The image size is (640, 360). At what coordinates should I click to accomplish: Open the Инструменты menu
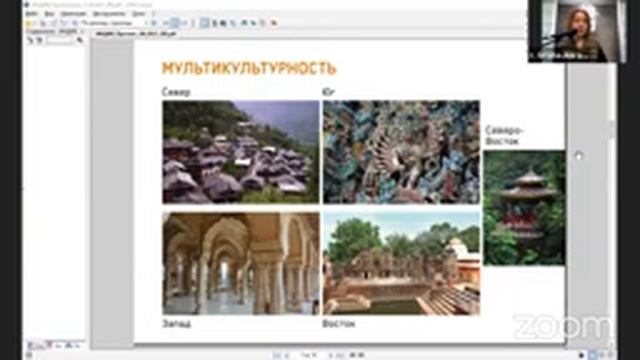point(109,14)
